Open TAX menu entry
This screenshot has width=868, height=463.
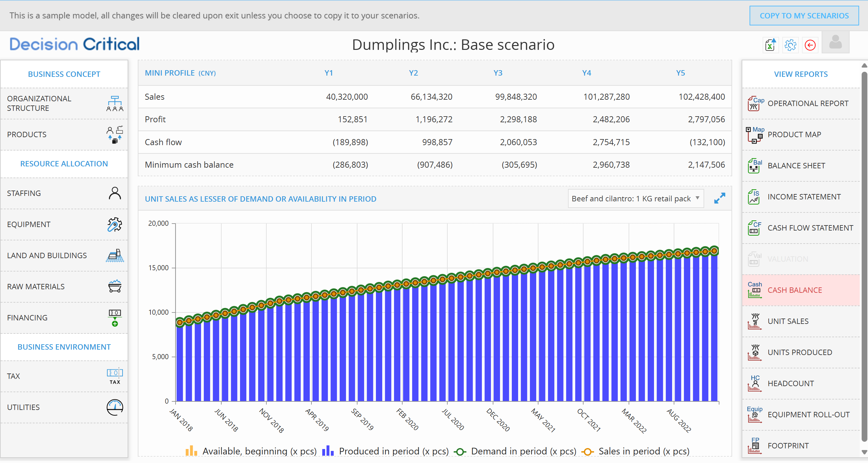(64, 376)
